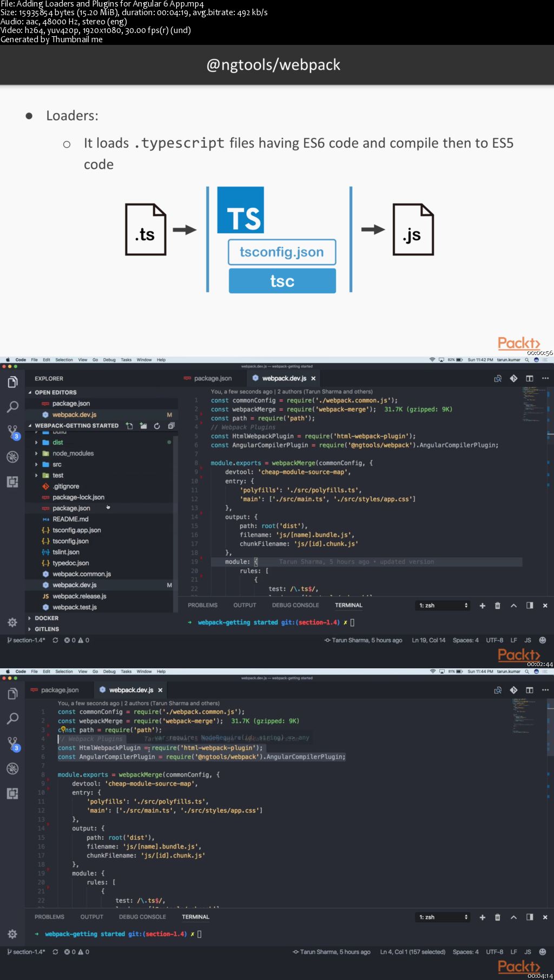Viewport: 554px width, 980px height.
Task: Click terminal prompt line in 00:04:14 frame
Action: point(118,934)
